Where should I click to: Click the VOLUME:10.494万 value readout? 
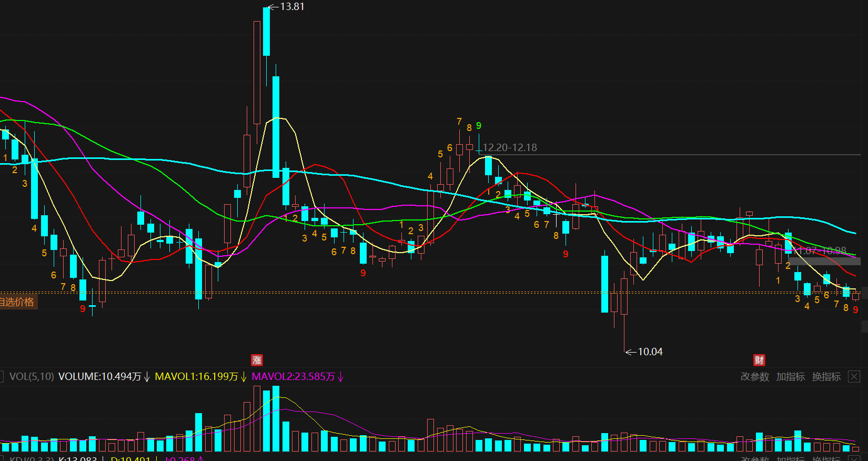coord(100,377)
